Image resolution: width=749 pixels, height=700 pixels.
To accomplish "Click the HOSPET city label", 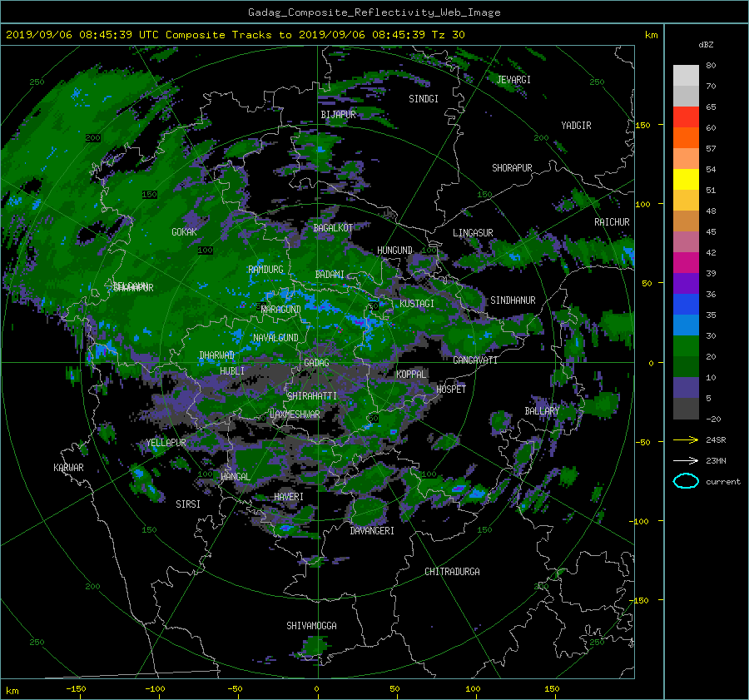I will (x=451, y=390).
